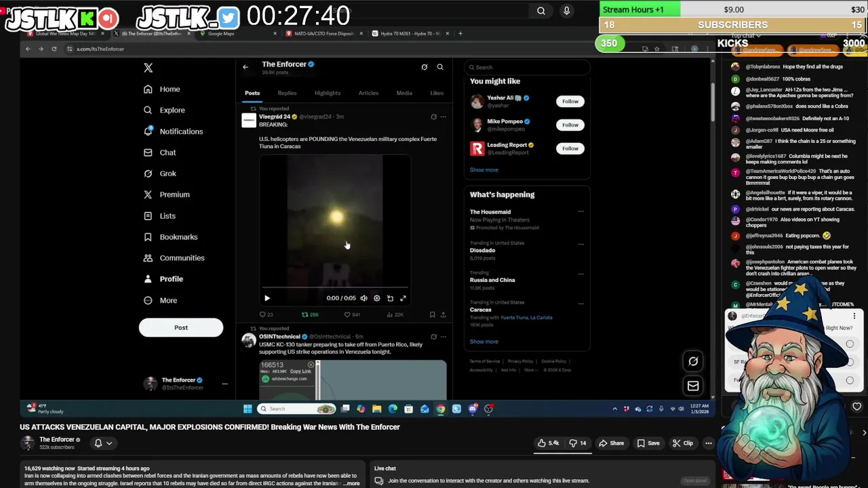Click the tweet video progress bar
Screen dimensions: 868x488
335,288
